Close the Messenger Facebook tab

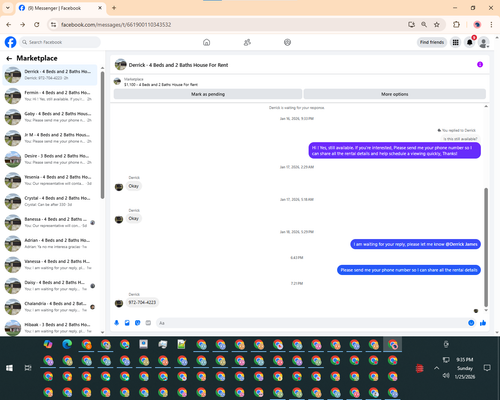click(x=100, y=8)
